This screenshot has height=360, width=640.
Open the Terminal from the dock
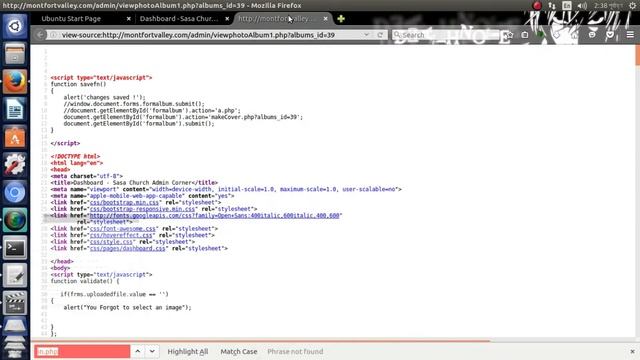pyautogui.click(x=15, y=248)
